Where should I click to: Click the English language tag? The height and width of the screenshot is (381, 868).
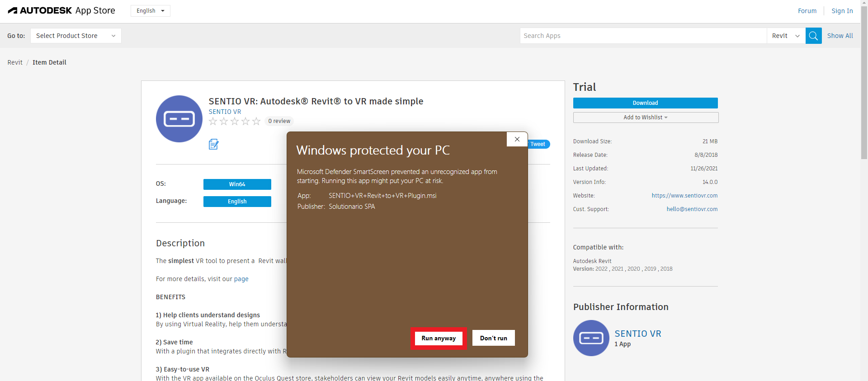coord(237,202)
